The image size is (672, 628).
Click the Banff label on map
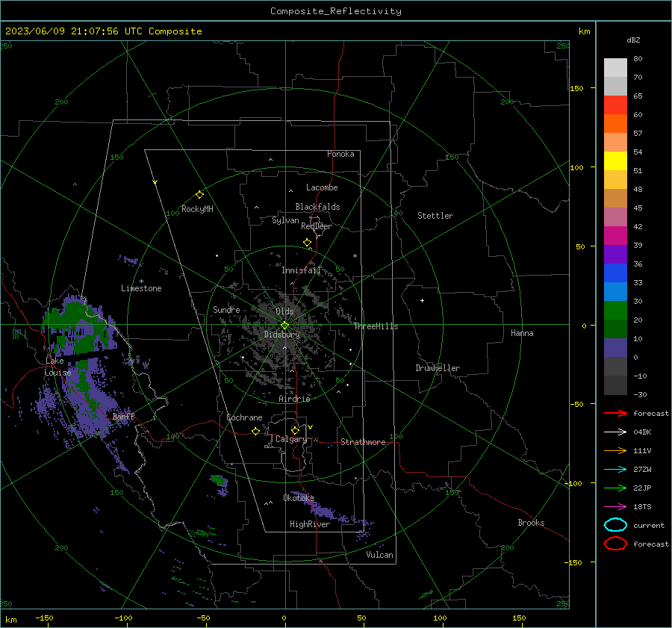(123, 416)
